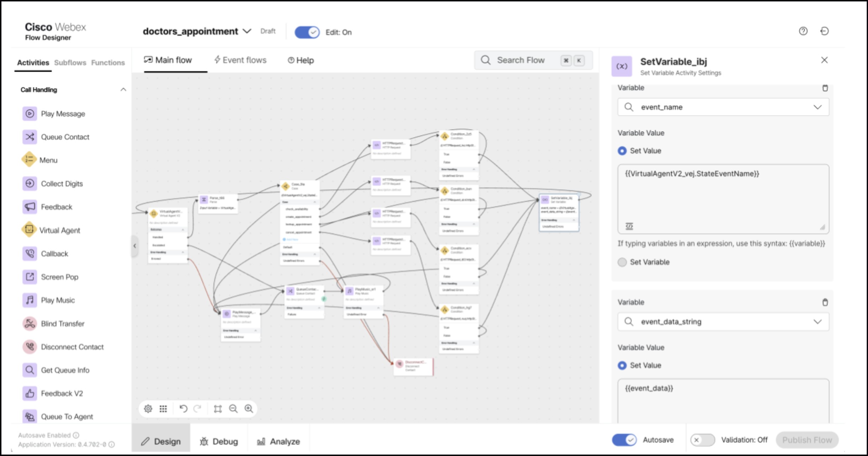Enable the Validation toggle switch

tap(702, 440)
